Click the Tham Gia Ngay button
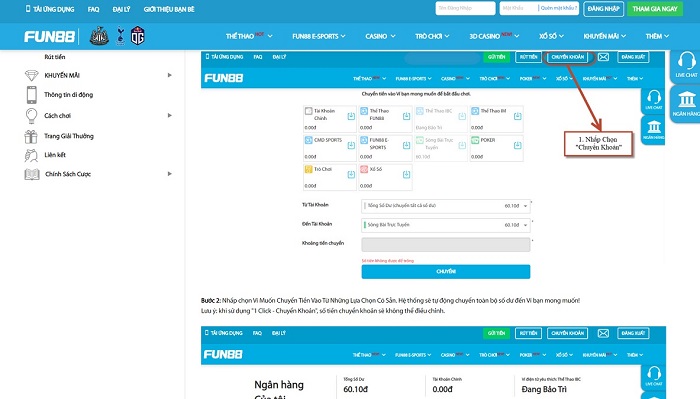This screenshot has height=399, width=700. 655,8
